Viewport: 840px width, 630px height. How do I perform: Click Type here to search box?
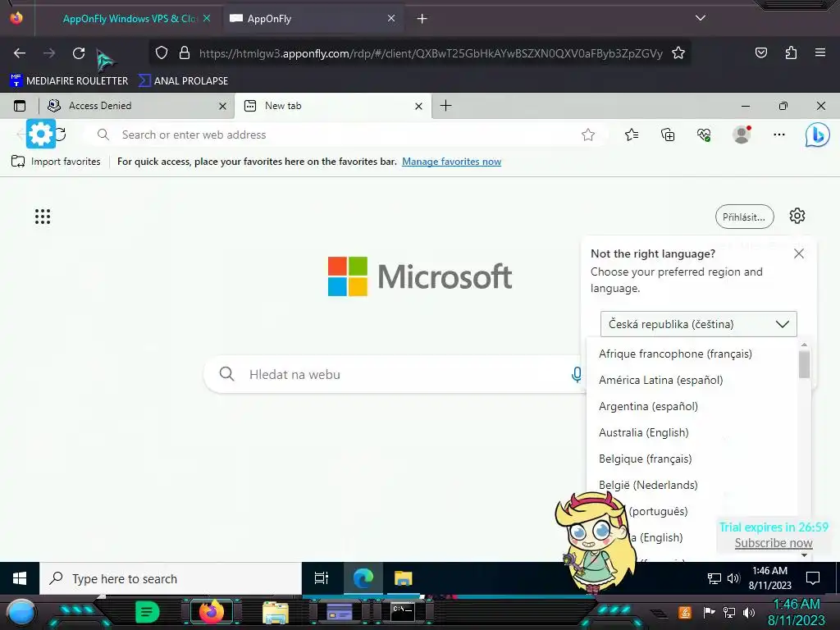pos(171,578)
